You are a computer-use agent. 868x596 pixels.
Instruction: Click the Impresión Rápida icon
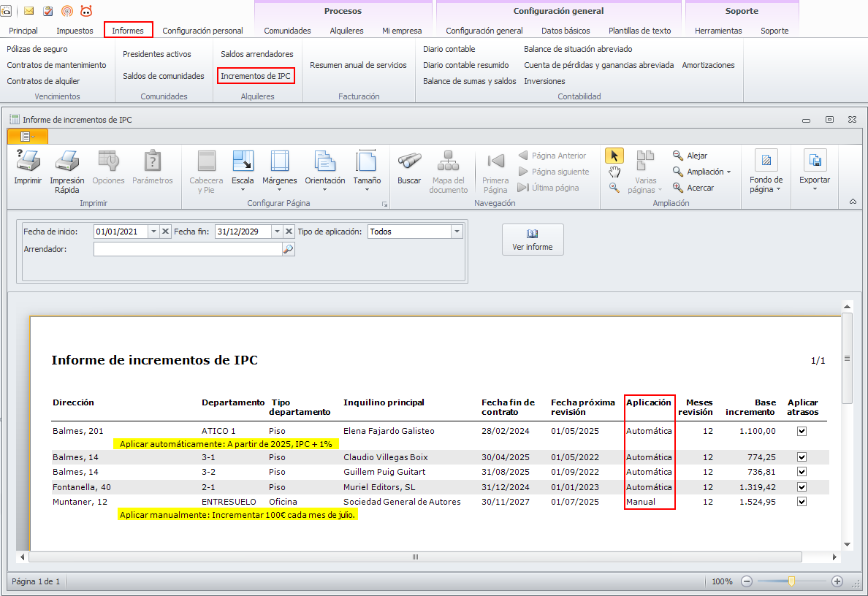click(67, 161)
